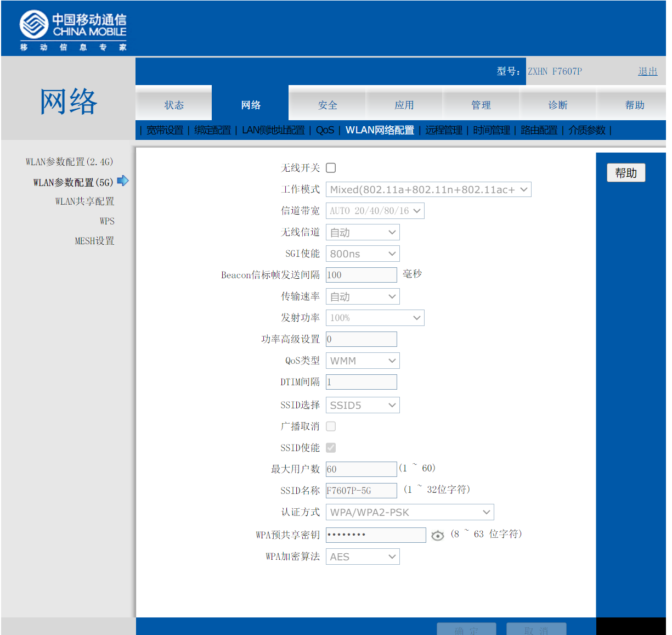
Task: Open MESH设置 in the sidebar
Action: [94, 241]
